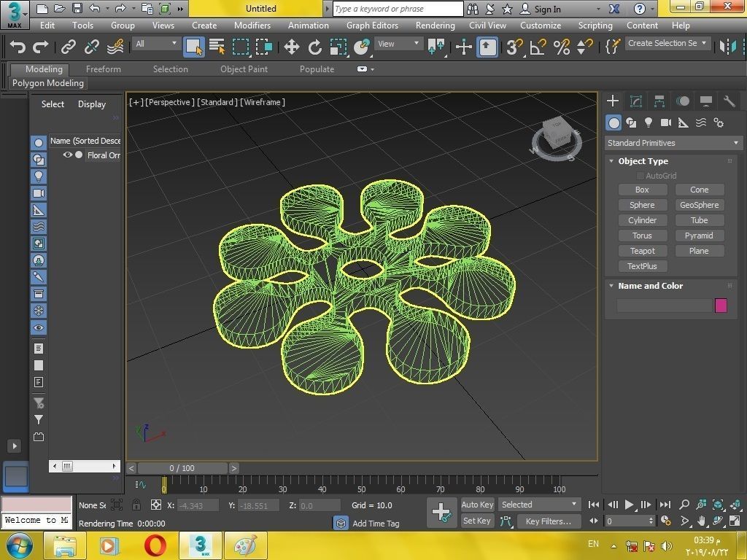Click the Teapot primitive button
Viewport: 747px width, 560px height.
642,251
